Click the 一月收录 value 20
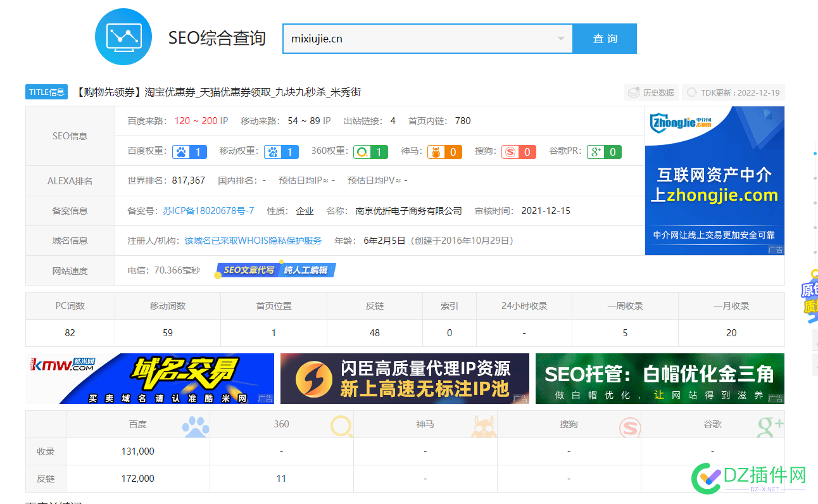The height and width of the screenshot is (504, 818). (x=731, y=333)
